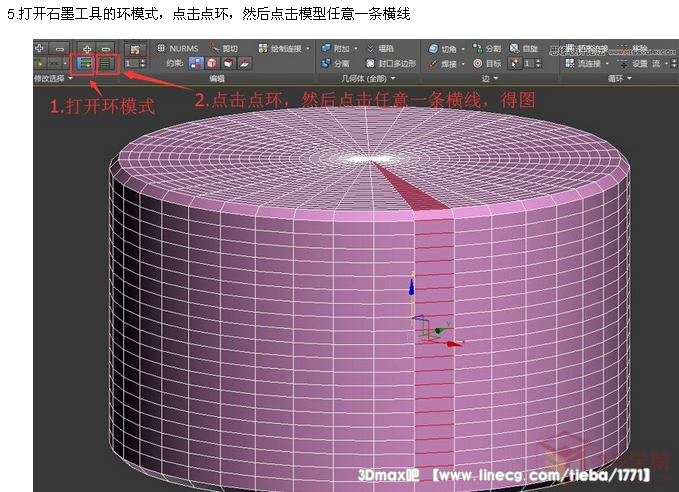The width and height of the screenshot is (679, 492).
Task: Click Shrink Ring minus icon
Action: [105, 48]
